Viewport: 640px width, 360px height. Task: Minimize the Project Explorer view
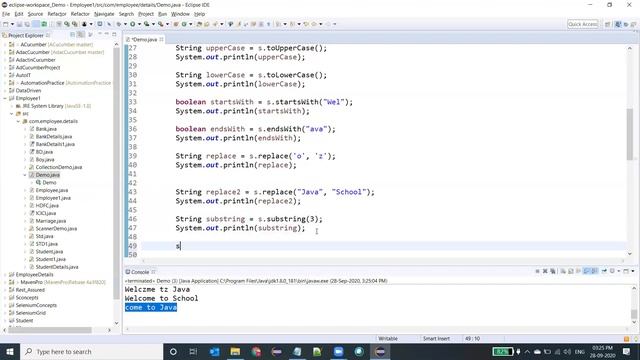[107, 35]
